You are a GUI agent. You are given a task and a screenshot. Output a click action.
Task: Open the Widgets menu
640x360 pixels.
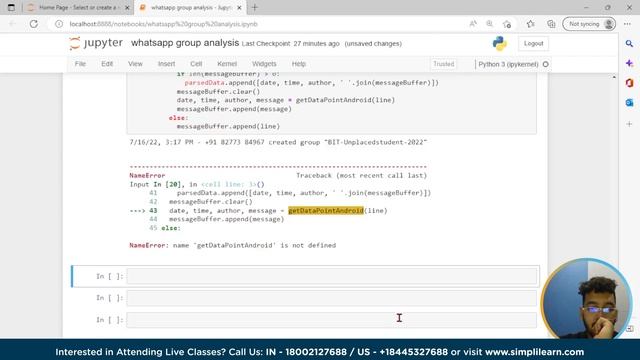click(x=264, y=64)
